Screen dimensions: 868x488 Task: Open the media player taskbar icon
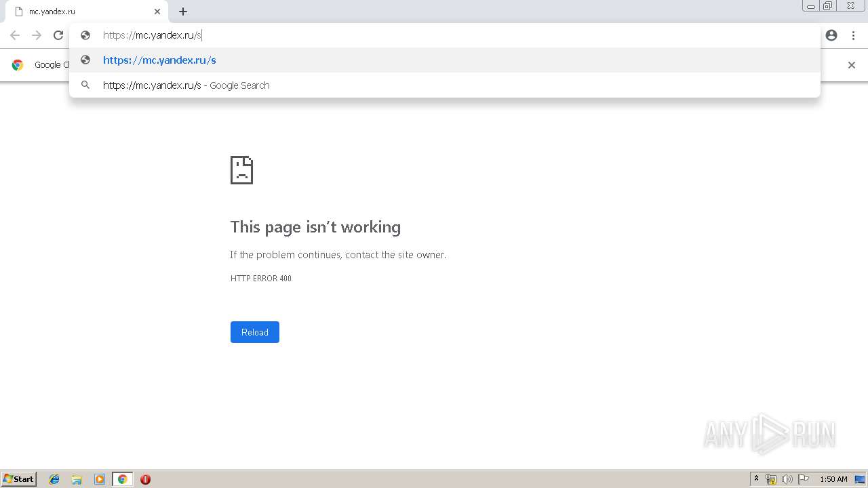click(100, 479)
